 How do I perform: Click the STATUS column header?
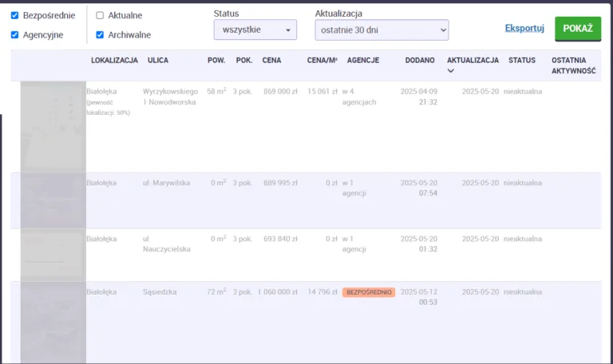522,60
